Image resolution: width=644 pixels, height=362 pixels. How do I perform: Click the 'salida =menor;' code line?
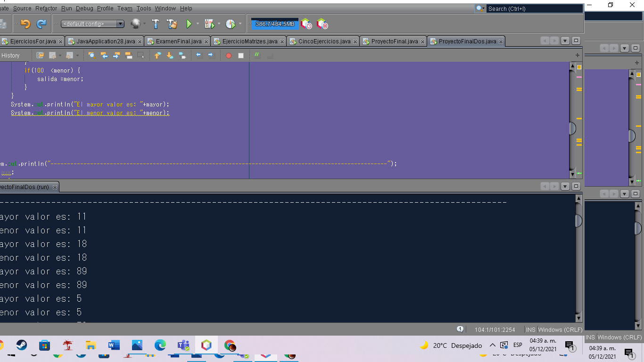click(x=60, y=79)
